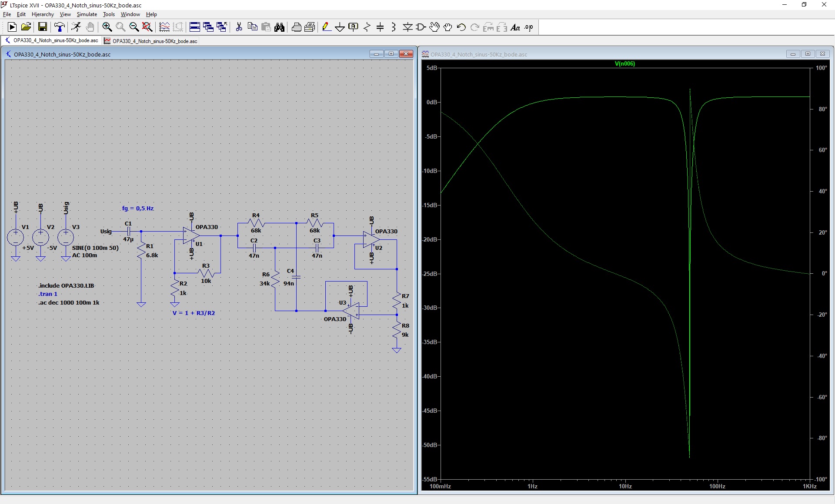
Task: Click the close all windows icon
Action: (x=222, y=27)
